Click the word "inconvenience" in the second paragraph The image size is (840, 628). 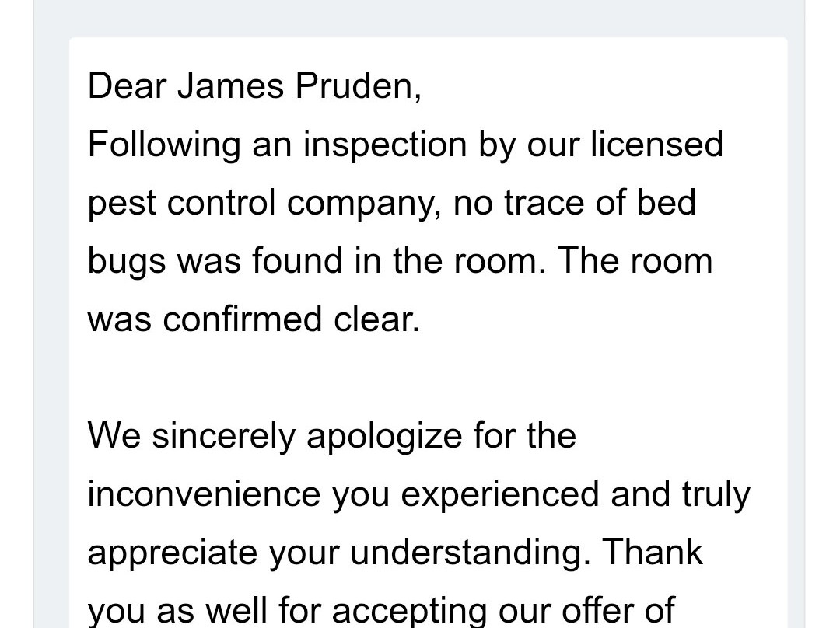point(203,494)
